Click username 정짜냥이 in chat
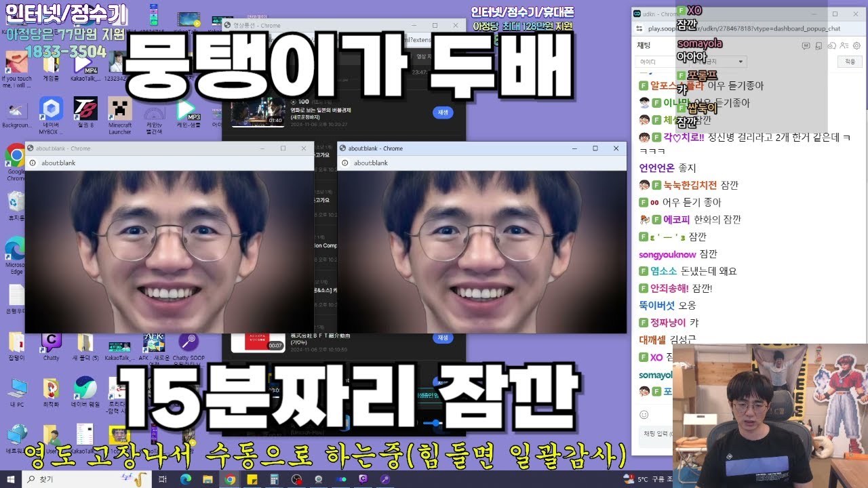This screenshot has width=868, height=488. pyautogui.click(x=668, y=323)
